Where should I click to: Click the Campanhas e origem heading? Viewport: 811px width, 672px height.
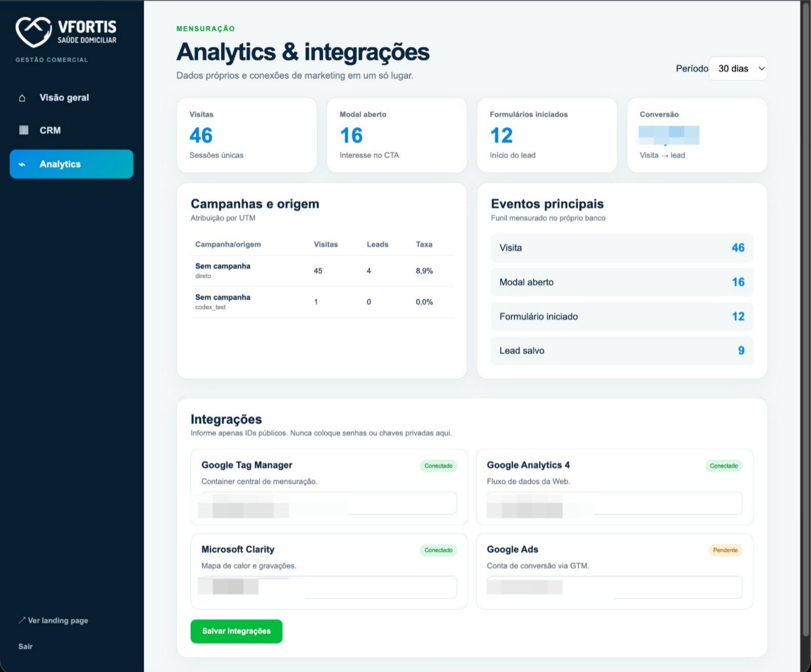[x=255, y=204]
